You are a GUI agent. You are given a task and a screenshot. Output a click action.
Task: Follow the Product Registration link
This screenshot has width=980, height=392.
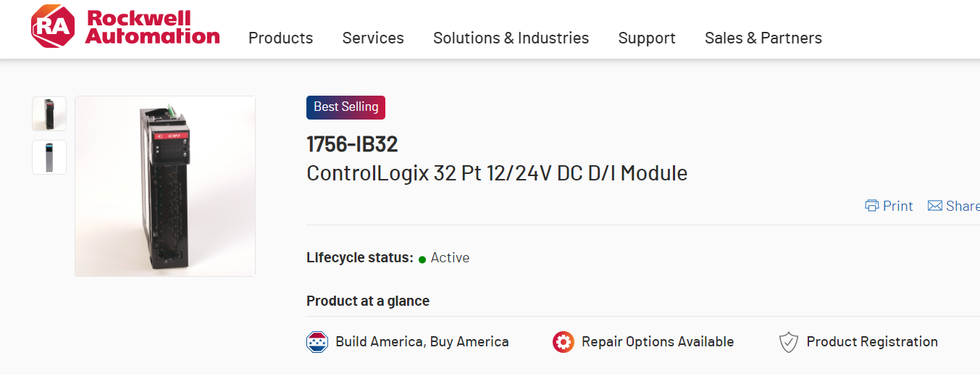coord(872,342)
